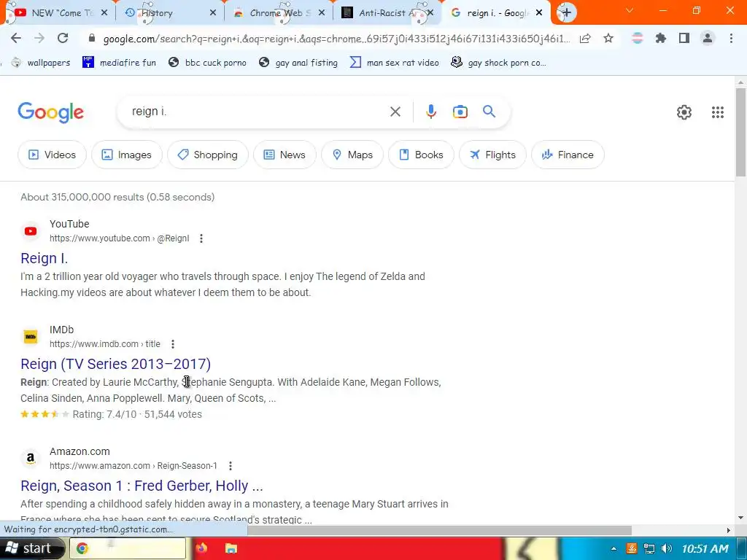Filter results by Videos
This screenshot has width=747, height=560.
pyautogui.click(x=52, y=155)
